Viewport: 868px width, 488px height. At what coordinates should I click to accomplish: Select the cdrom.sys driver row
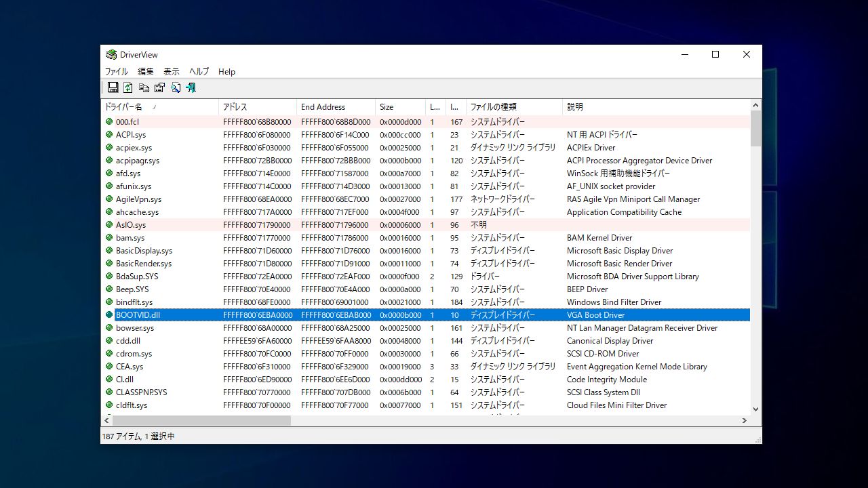134,354
